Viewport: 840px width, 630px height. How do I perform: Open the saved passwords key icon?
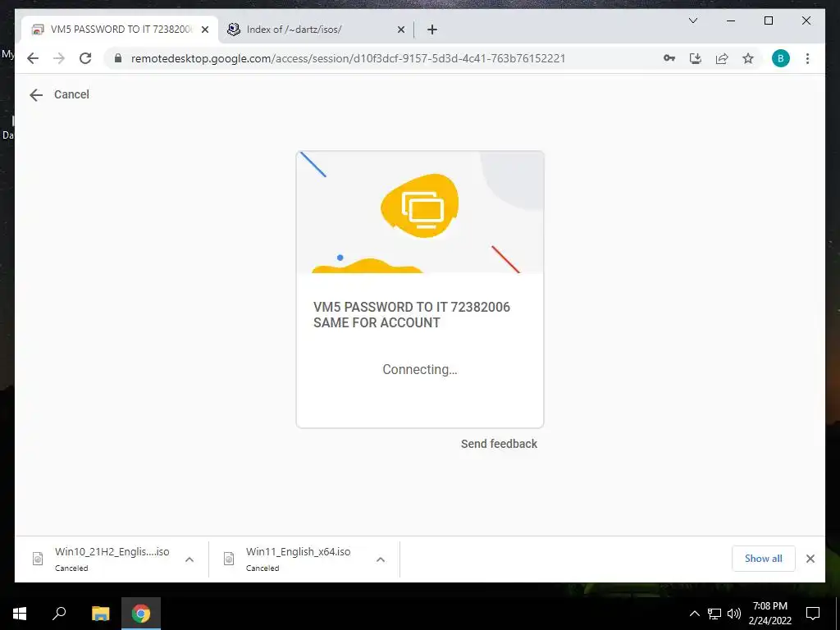click(669, 58)
